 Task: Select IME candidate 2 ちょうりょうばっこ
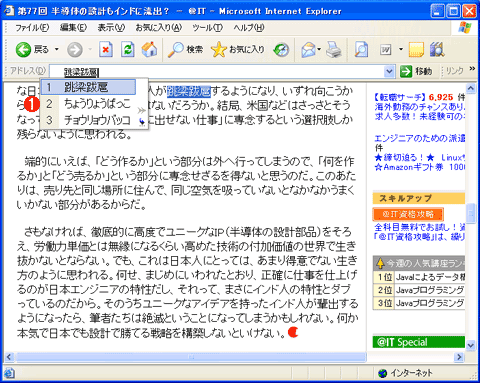tap(88, 104)
